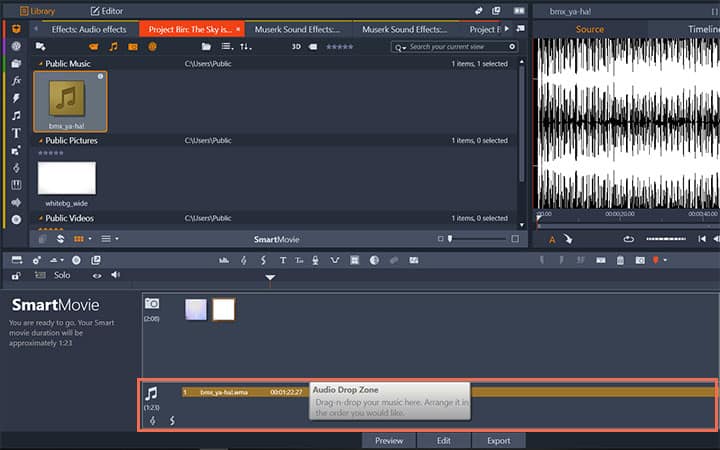Open the sort order dropdown in library toolbar
Viewport: 720px width, 450px height.
(x=246, y=47)
